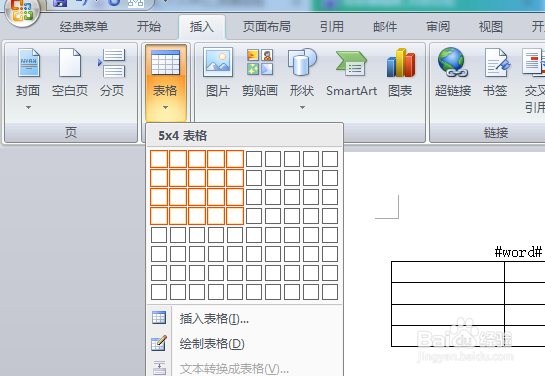The height and width of the screenshot is (376, 545).
Task: Choose 绘制表格(D) menu item
Action: (x=245, y=344)
